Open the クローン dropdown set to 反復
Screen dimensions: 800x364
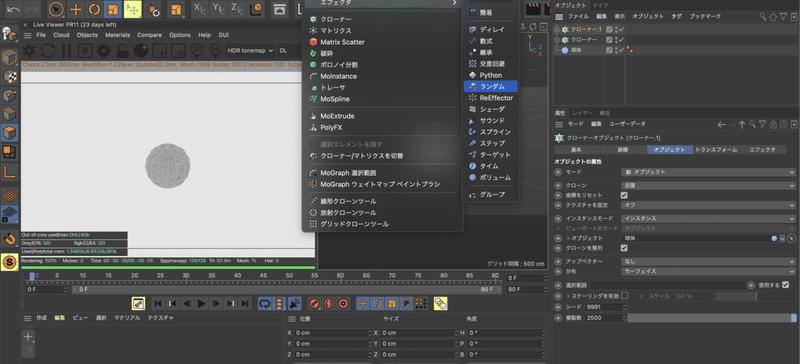click(708, 185)
